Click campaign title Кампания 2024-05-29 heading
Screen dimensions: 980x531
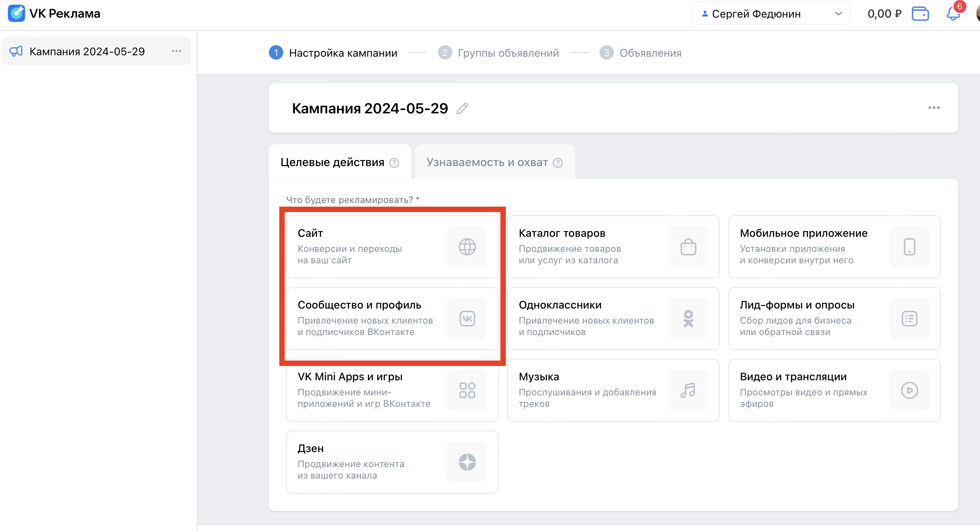pos(370,108)
